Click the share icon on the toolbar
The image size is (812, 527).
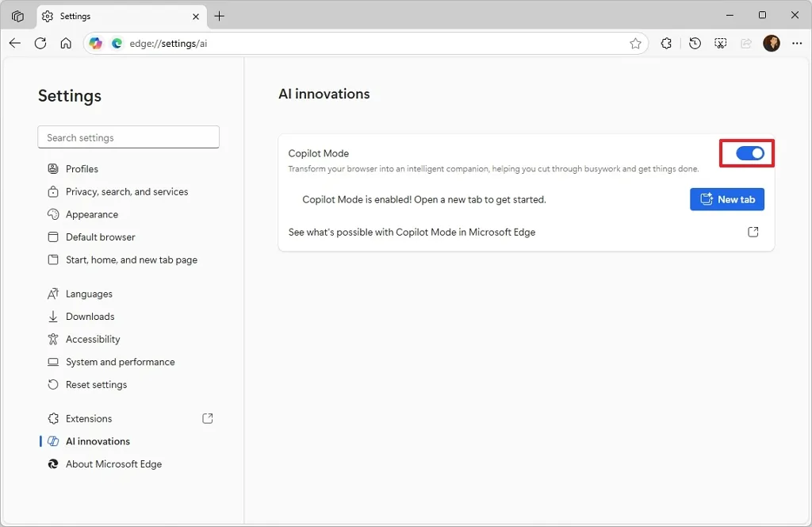745,44
